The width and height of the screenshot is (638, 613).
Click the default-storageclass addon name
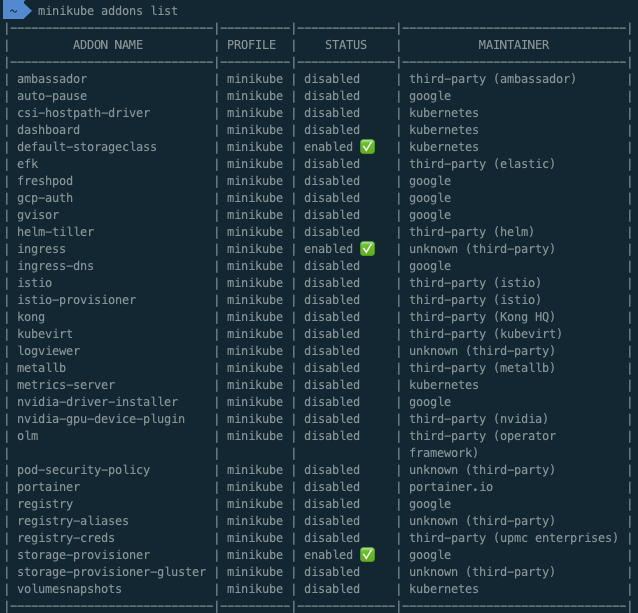pos(87,147)
